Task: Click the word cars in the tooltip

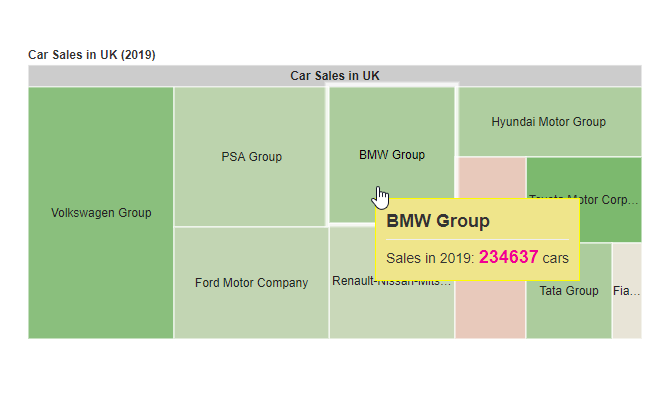Action: pos(556,258)
